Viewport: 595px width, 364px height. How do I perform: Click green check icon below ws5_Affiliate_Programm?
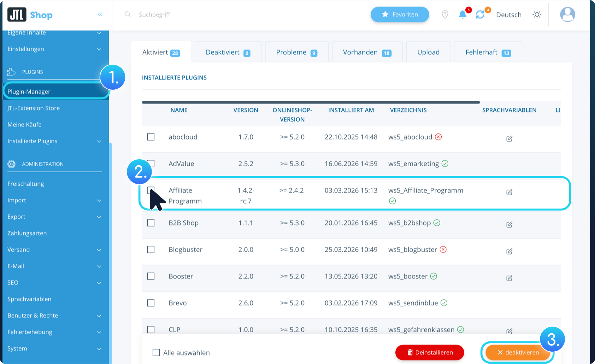392,201
